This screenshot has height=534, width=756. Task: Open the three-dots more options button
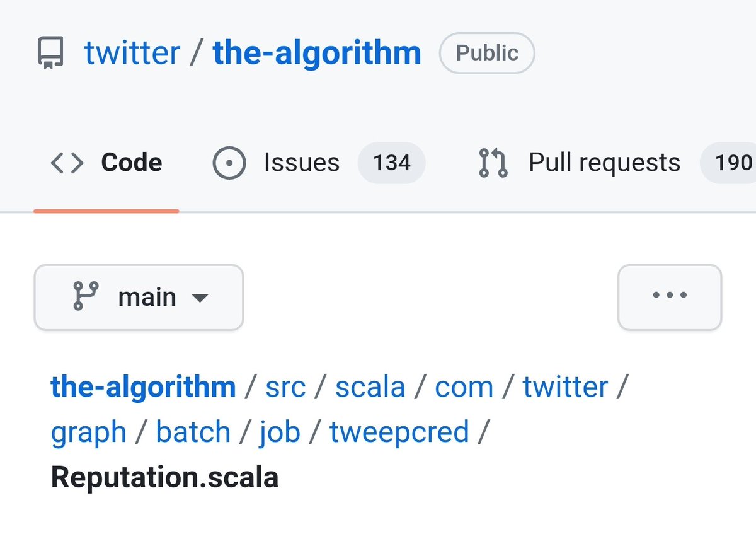[670, 297]
